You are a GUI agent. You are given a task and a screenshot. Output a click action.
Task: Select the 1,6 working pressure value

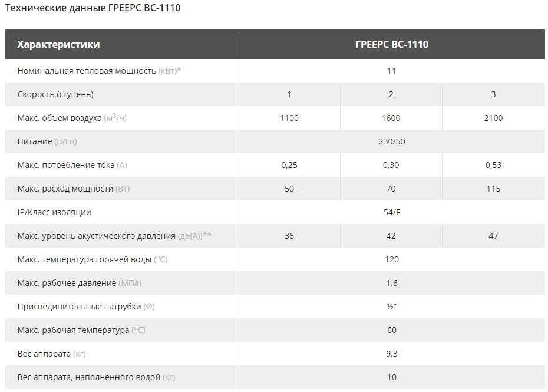point(392,283)
